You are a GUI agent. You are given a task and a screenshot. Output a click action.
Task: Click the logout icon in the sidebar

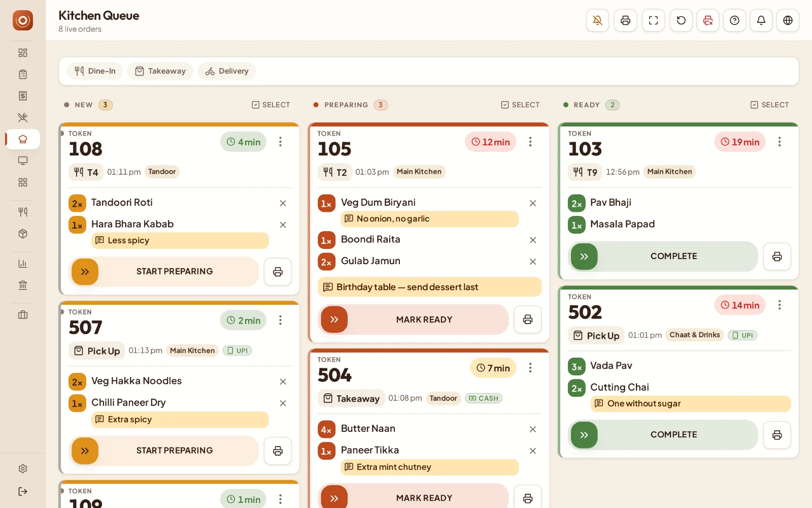[x=23, y=491]
